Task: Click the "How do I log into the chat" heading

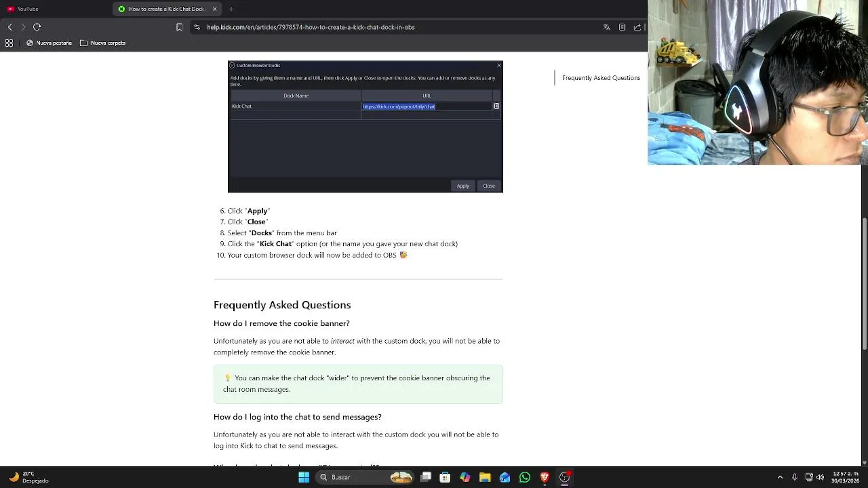Action: (298, 417)
